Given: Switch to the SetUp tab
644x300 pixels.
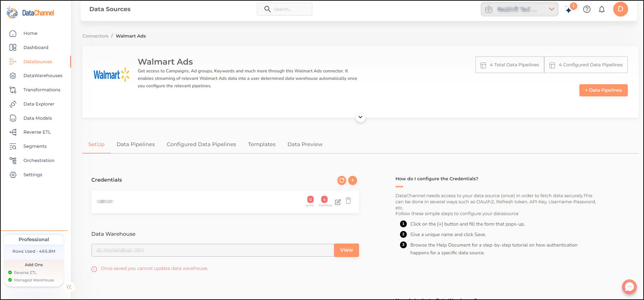Looking at the screenshot, I should coord(96,144).
